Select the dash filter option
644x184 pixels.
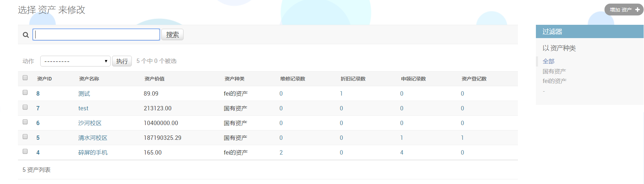click(544, 91)
